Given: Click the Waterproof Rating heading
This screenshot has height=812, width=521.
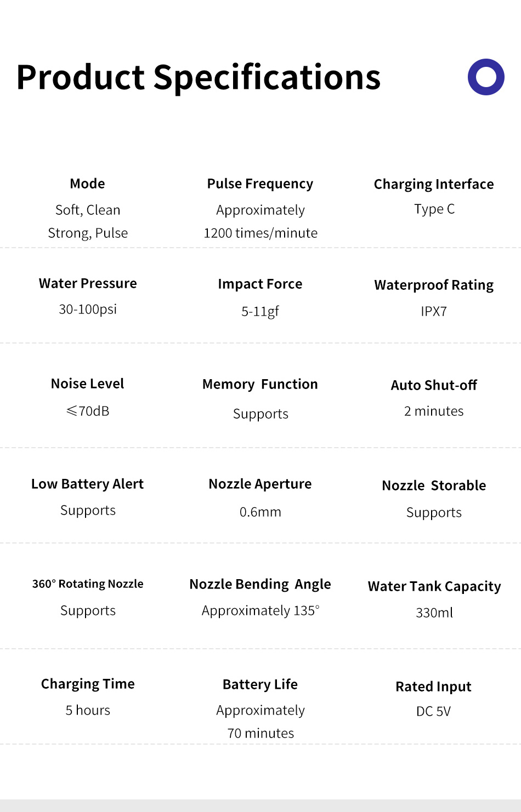Looking at the screenshot, I should 434,285.
